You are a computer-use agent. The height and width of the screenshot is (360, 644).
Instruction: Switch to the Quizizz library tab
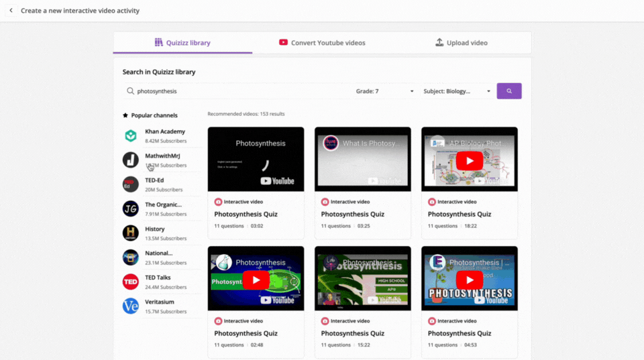tap(182, 43)
